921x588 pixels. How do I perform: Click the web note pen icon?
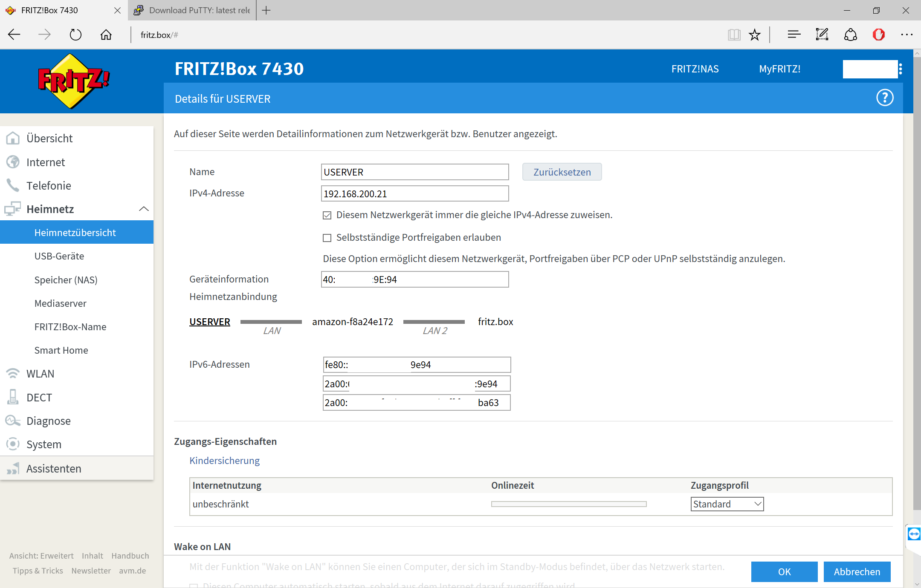pyautogui.click(x=822, y=35)
